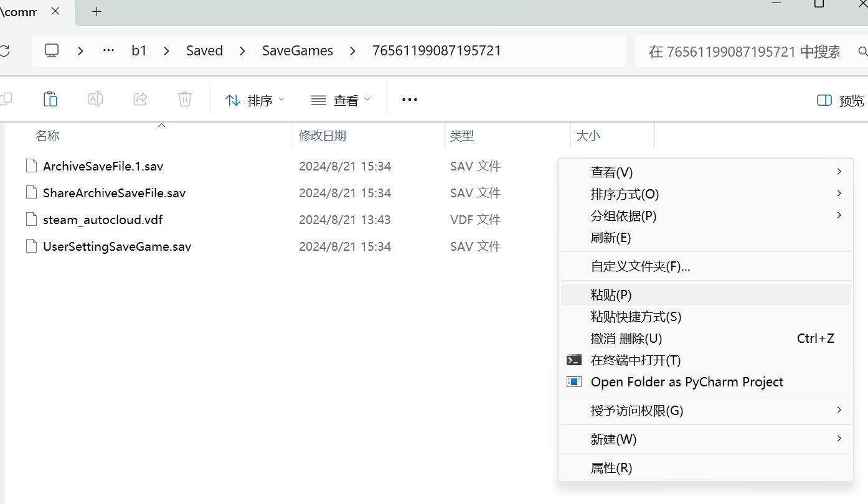This screenshot has width=868, height=504.
Task: Toggle the 预览 preview pane button
Action: click(840, 101)
